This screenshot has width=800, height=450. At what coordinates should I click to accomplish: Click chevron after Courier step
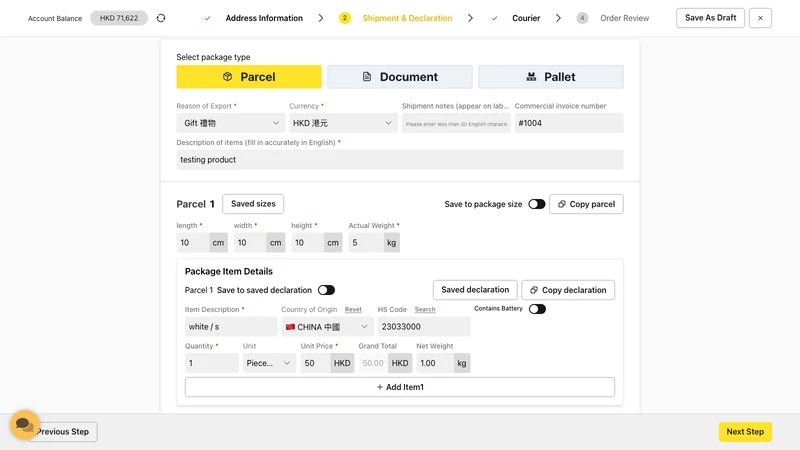pos(558,18)
